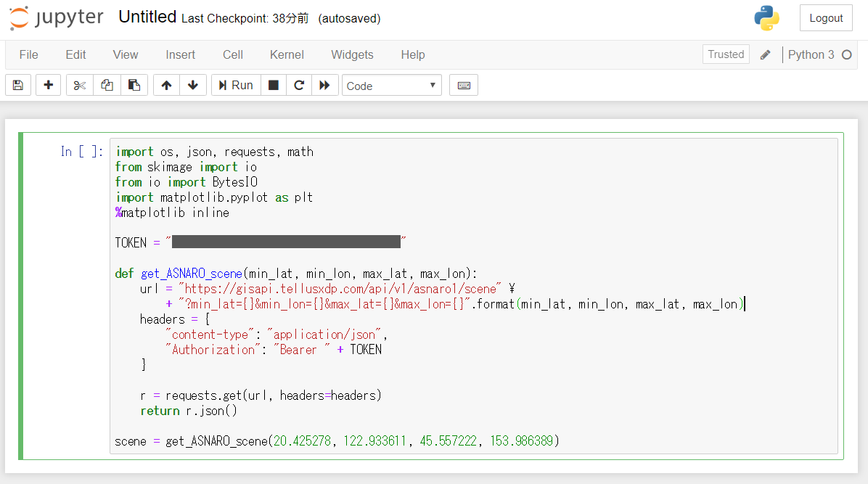The width and height of the screenshot is (868, 484).
Task: Open the File menu
Action: tap(29, 55)
